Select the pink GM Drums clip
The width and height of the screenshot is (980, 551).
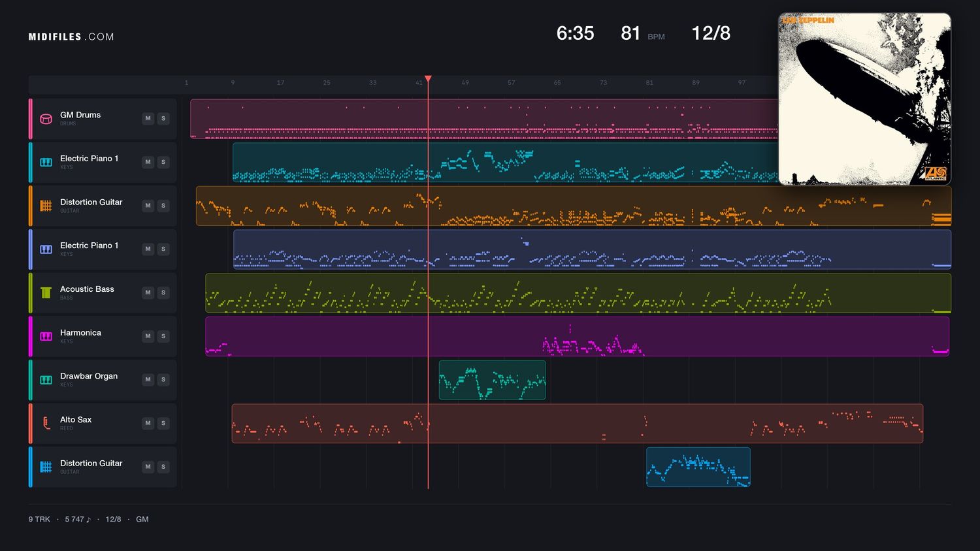pos(484,119)
